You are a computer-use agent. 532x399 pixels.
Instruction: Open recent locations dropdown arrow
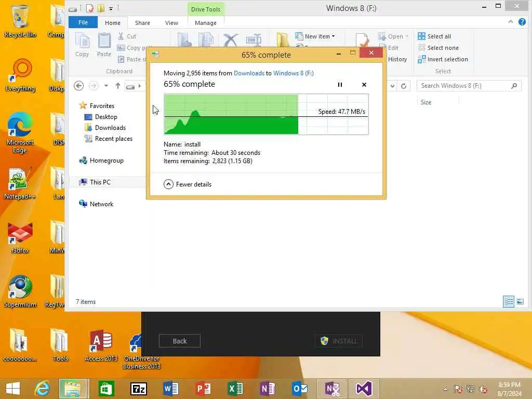106,86
